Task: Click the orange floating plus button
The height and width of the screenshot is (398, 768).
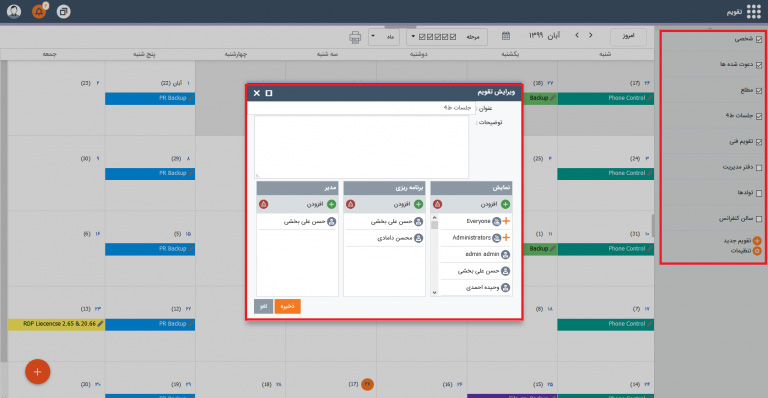Action: 38,372
